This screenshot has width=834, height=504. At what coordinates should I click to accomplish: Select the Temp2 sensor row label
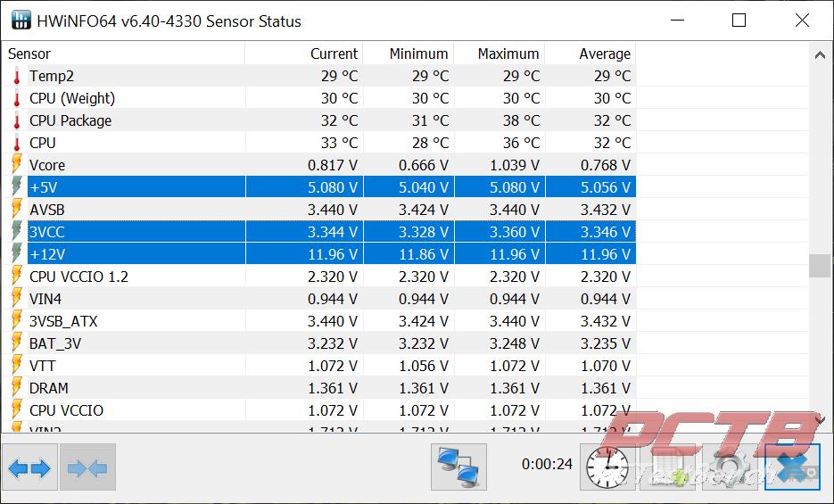(52, 76)
